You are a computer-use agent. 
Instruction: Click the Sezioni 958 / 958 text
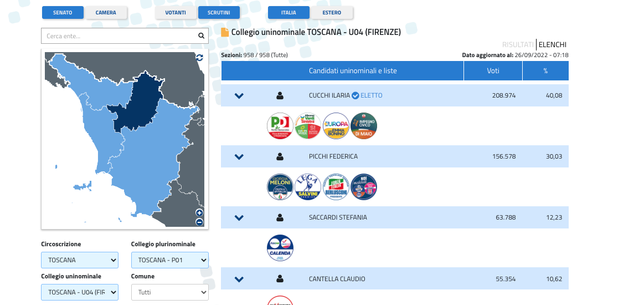[254, 55]
